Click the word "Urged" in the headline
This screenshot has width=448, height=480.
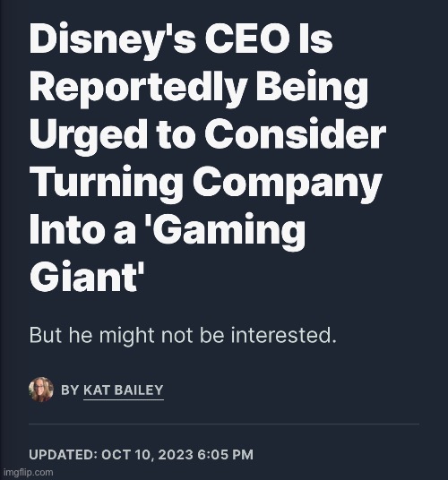tap(88, 134)
